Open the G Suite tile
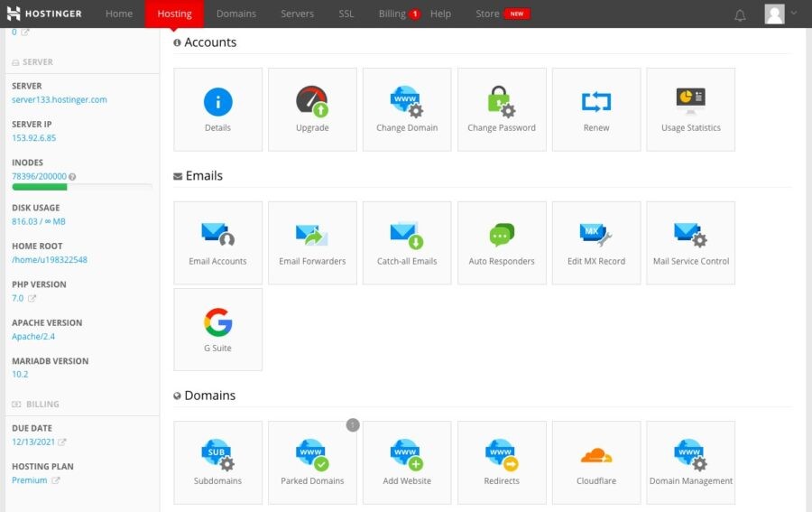 218,330
